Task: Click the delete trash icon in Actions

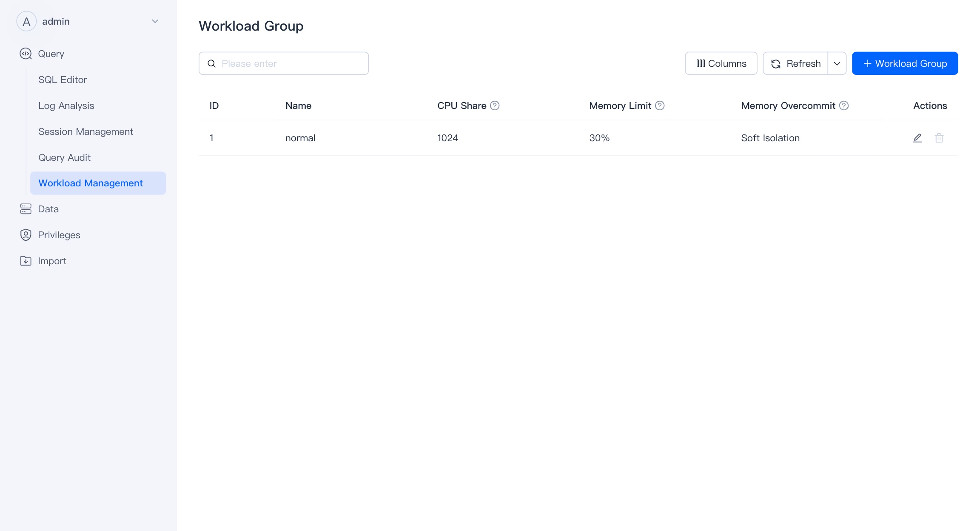Action: [x=939, y=138]
